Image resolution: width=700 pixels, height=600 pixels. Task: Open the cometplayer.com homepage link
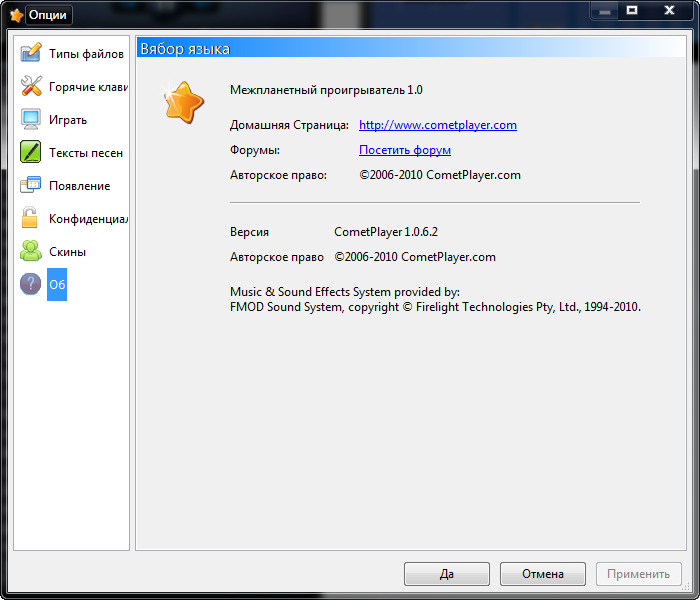[x=438, y=125]
